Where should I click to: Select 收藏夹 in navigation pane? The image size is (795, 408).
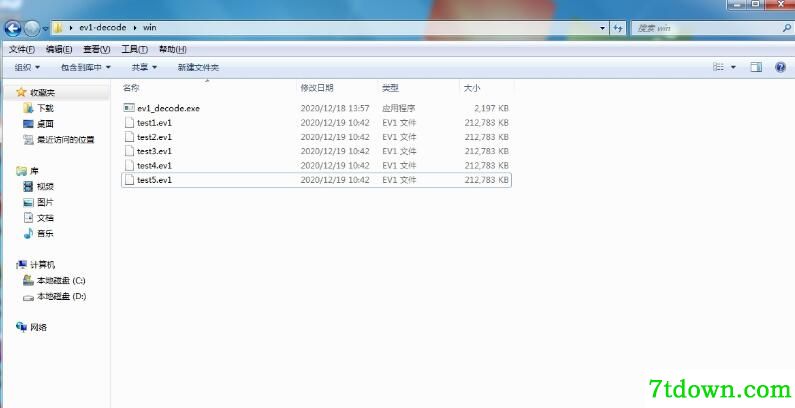click(x=43, y=93)
